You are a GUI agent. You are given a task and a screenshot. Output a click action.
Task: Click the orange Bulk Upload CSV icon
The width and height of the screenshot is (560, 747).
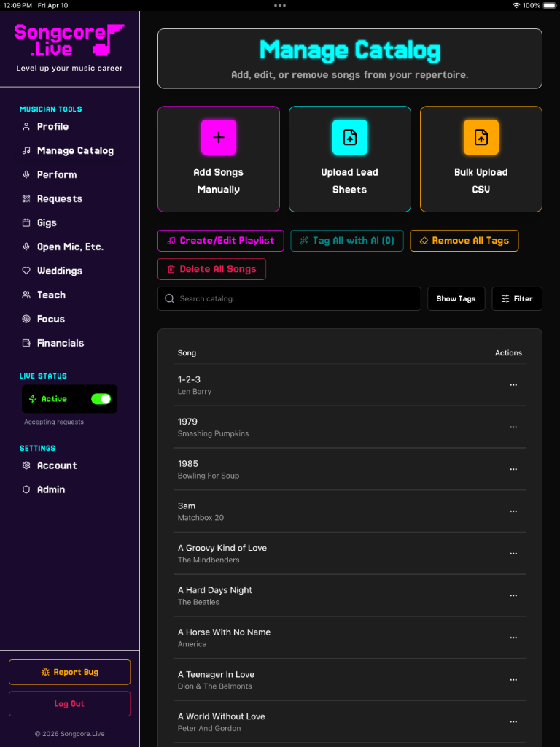[x=481, y=137]
